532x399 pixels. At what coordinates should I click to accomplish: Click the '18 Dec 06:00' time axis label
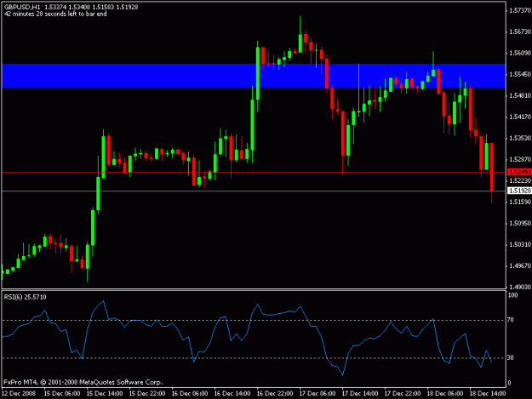coord(445,394)
